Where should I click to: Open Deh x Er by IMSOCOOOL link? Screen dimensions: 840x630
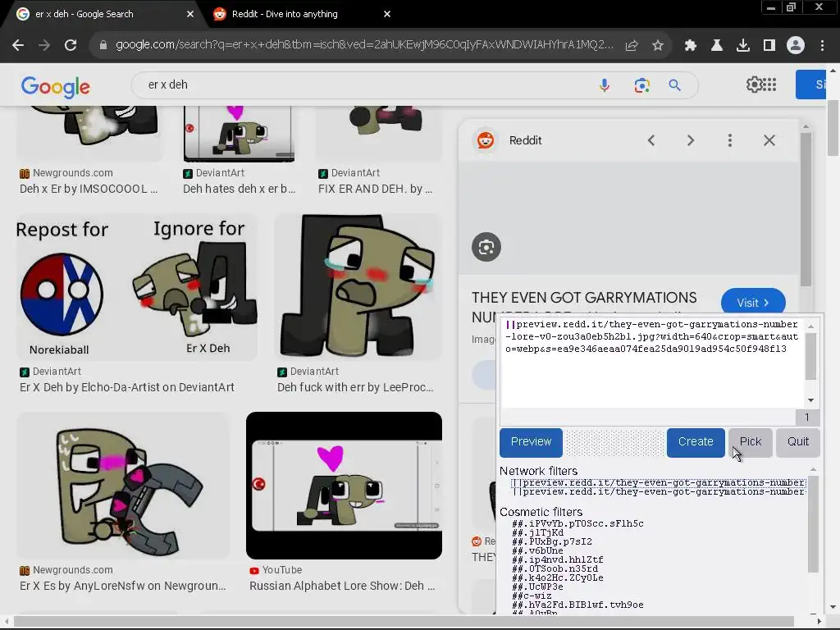(89, 189)
